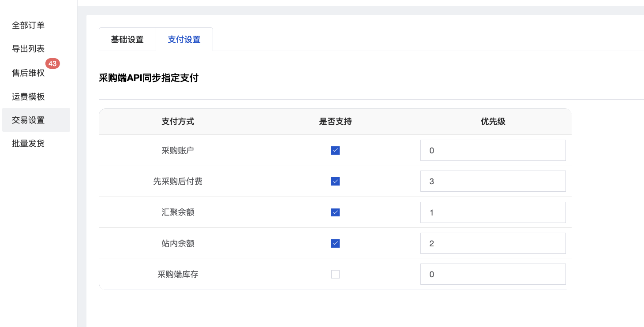This screenshot has width=644, height=327.
Task: Click the red 43 notification badge
Action: tap(52, 63)
